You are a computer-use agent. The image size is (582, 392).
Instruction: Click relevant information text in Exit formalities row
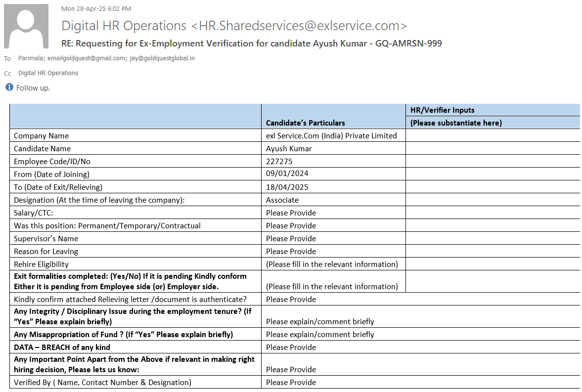click(x=332, y=287)
